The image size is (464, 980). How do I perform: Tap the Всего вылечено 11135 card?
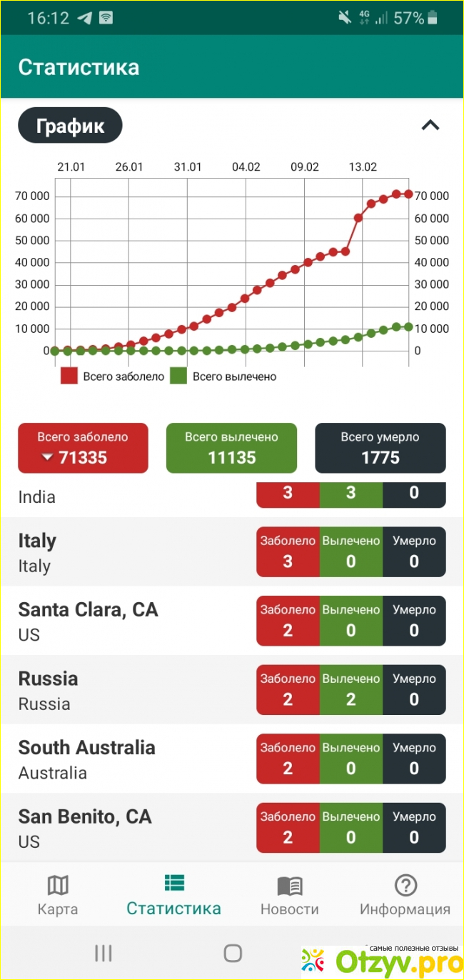[231, 448]
